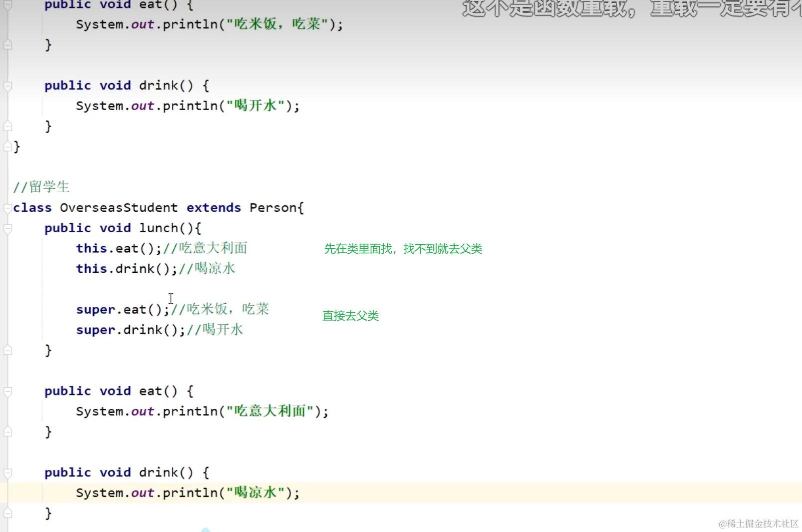Screen dimensions: 802x532
Task: Click fold-end marker of Person class closing brace
Action: pos(8,147)
